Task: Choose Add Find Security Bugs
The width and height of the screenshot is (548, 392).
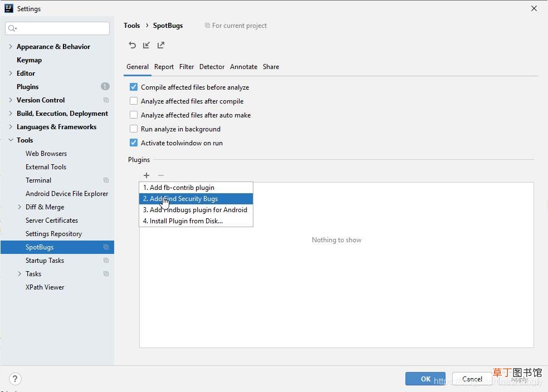Action: click(x=196, y=199)
